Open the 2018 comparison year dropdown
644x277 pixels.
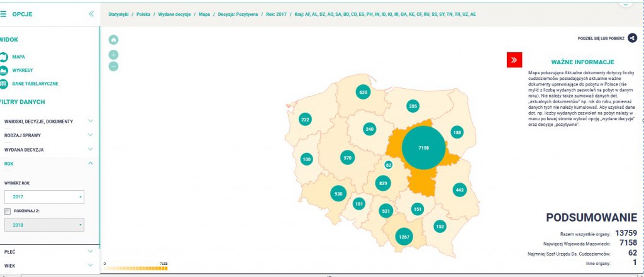click(x=44, y=225)
